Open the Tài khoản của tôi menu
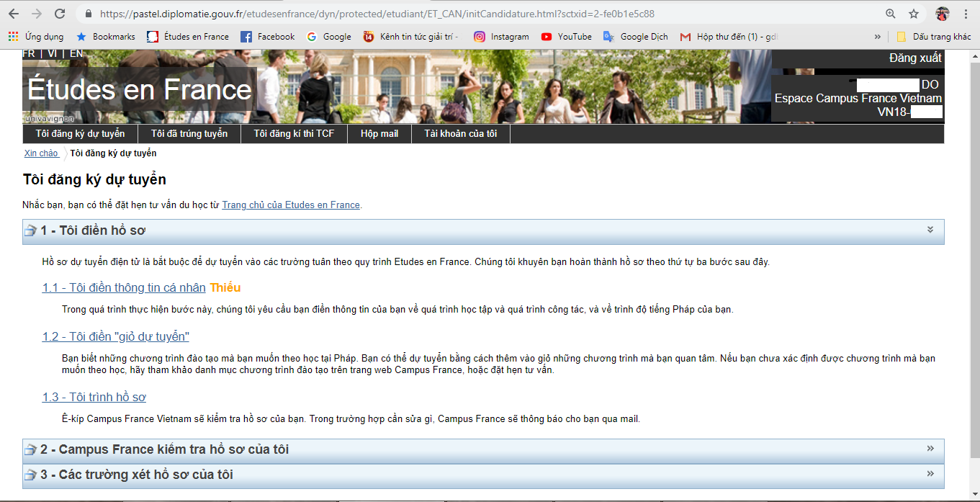 (461, 134)
